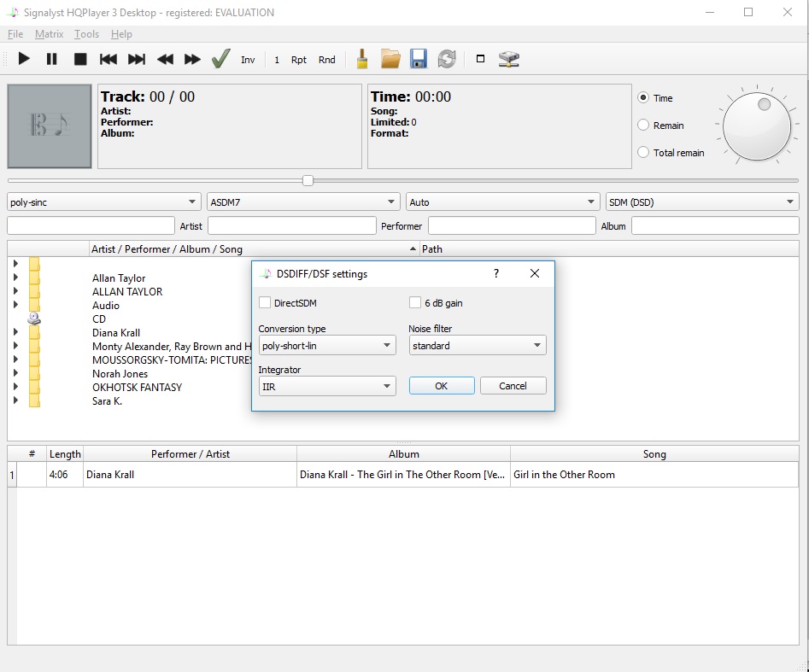Open the Matrix menu
The width and height of the screenshot is (809, 672).
click(49, 34)
